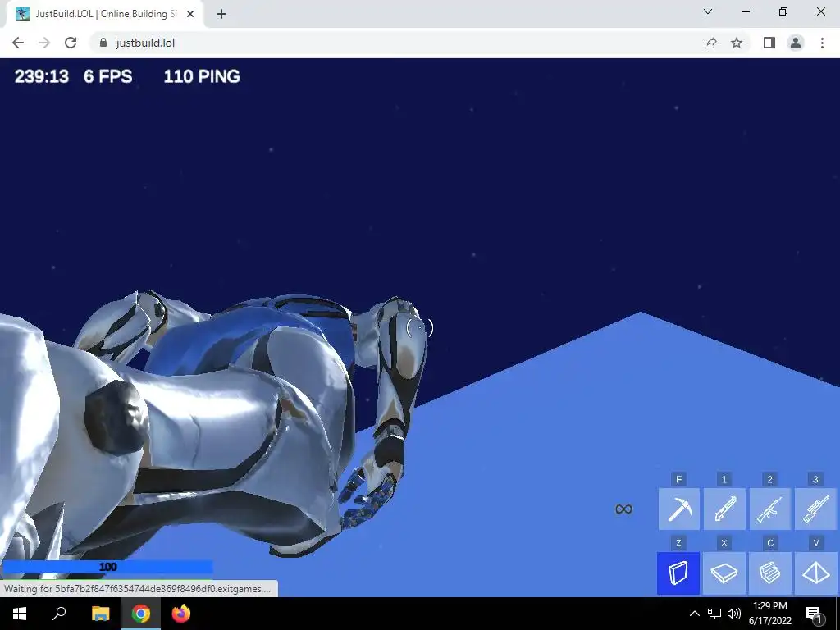This screenshot has width=840, height=630.
Task: Open the volume control tray icon
Action: coord(734,614)
